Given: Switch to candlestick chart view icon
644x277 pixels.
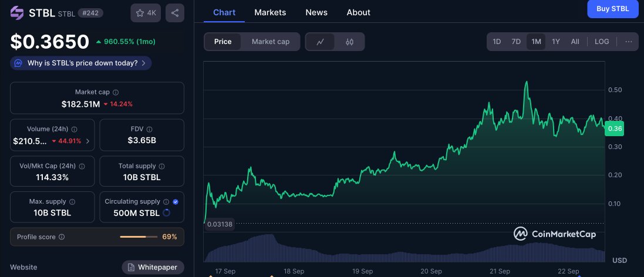Looking at the screenshot, I should coord(349,42).
